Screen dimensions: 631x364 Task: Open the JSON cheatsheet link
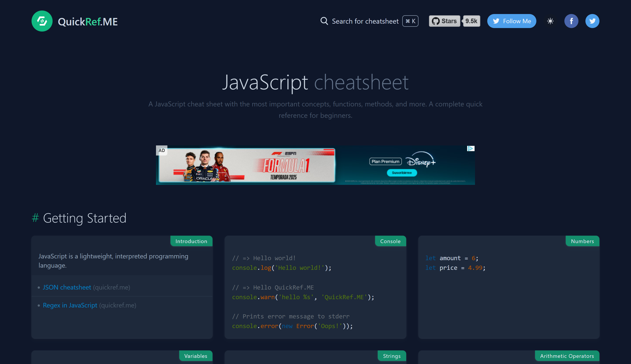(67, 287)
